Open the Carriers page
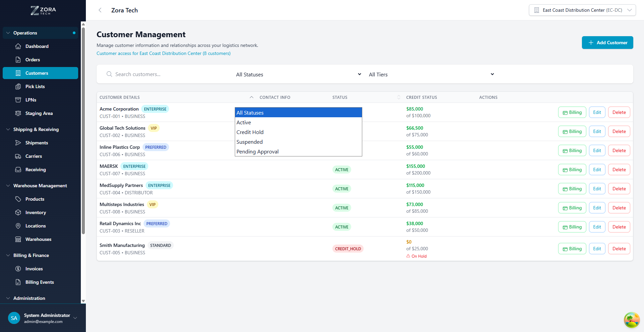Screen dimensions: 644x332 click(35, 156)
